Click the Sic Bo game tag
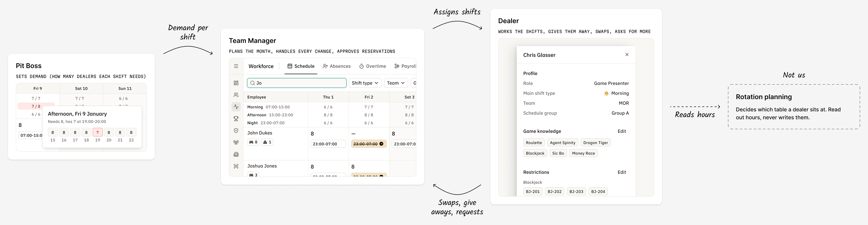Viewport: 868px width, 225px height. pos(558,153)
